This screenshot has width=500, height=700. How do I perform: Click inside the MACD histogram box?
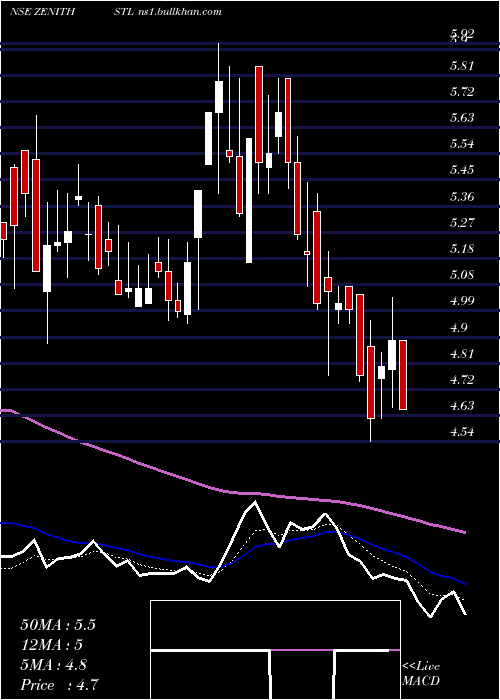pyautogui.click(x=275, y=650)
